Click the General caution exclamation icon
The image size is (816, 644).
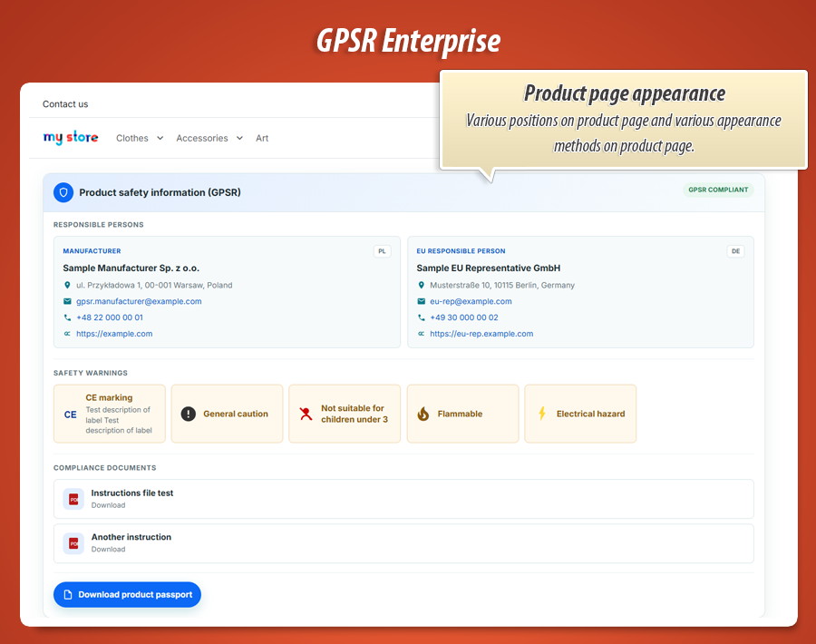pyautogui.click(x=189, y=414)
